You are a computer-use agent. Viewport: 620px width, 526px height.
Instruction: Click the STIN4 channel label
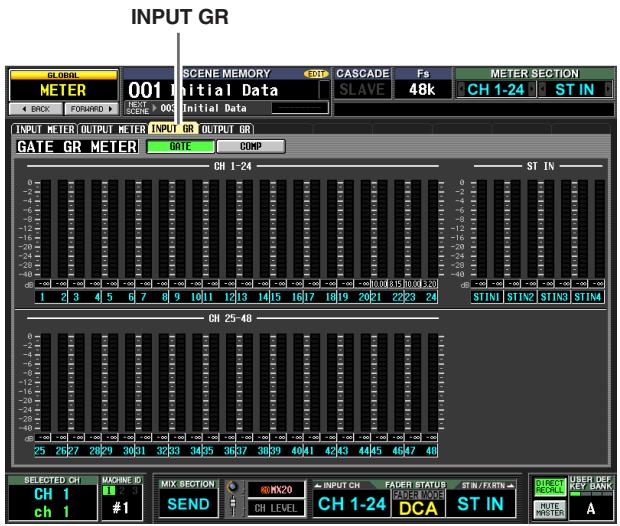click(587, 297)
